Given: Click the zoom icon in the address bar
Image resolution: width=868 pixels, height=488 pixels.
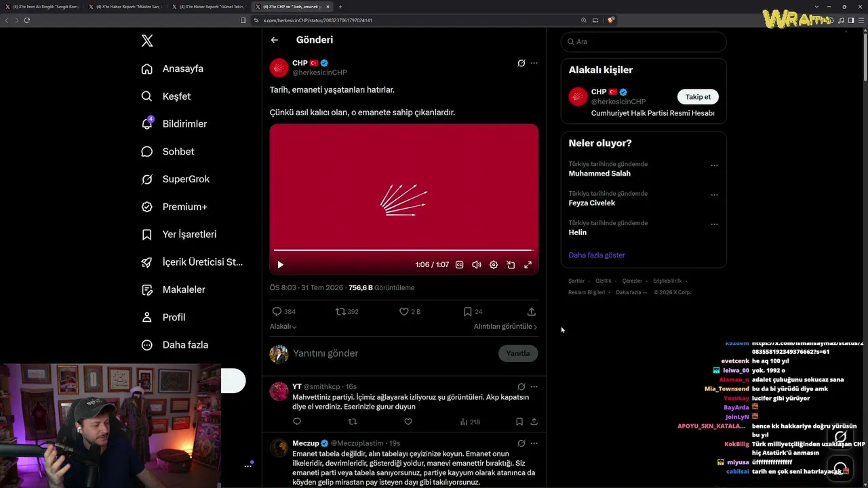Looking at the screenshot, I should (584, 20).
